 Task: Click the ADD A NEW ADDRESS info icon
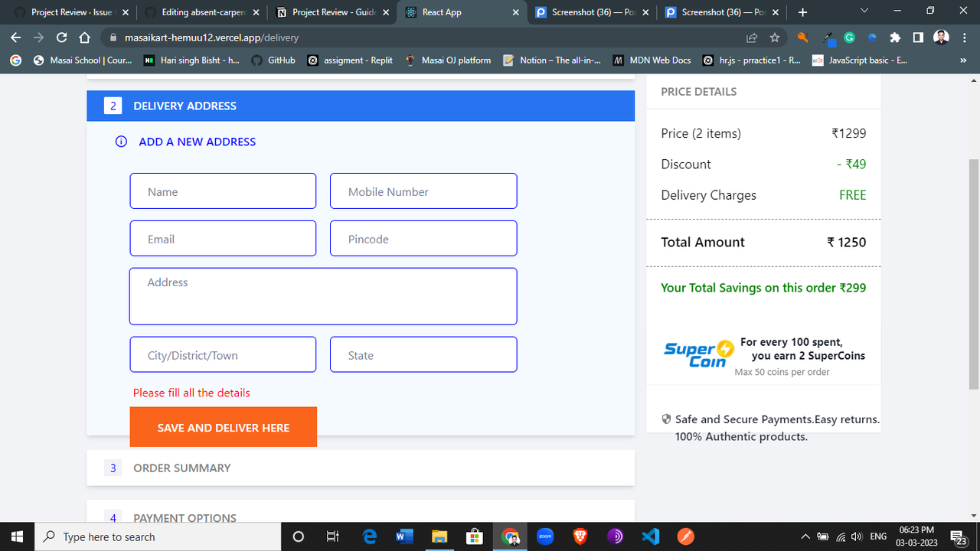(x=121, y=142)
